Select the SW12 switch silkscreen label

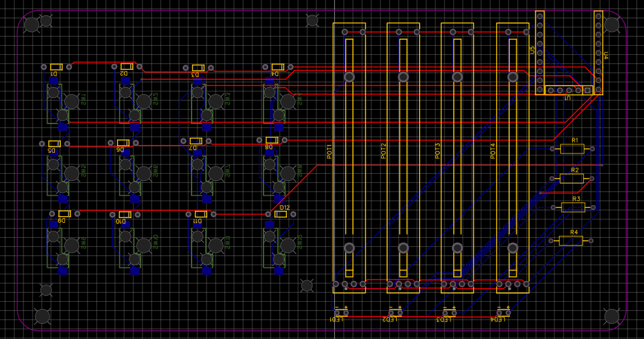click(x=300, y=242)
